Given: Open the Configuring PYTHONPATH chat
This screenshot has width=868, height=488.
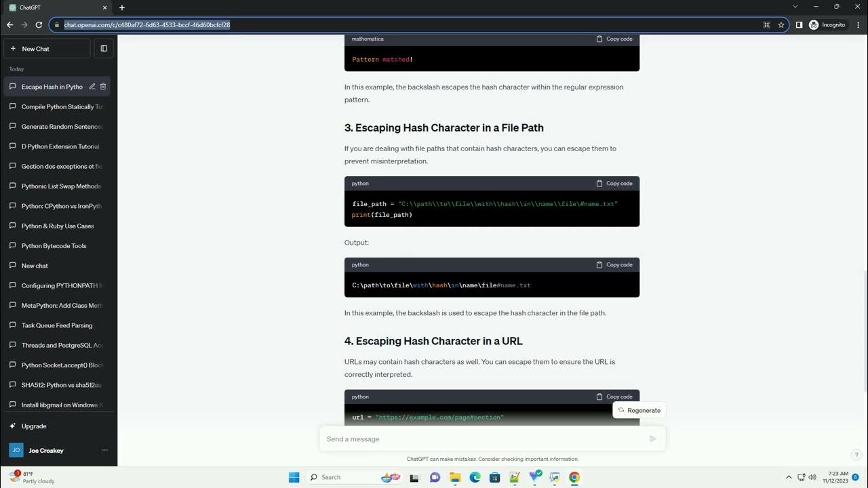Looking at the screenshot, I should (x=58, y=285).
